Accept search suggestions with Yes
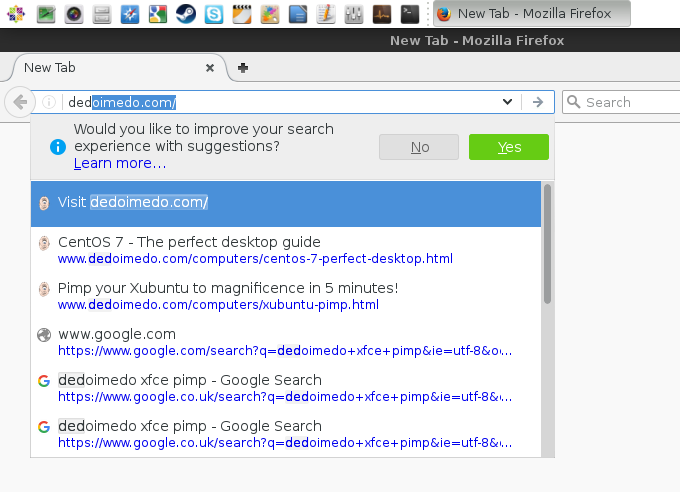This screenshot has width=680, height=492. (x=509, y=147)
